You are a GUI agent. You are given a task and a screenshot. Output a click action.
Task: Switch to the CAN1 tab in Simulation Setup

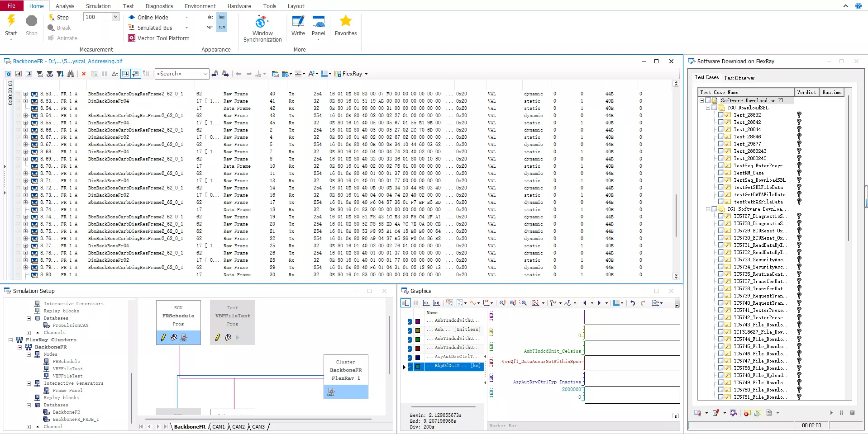219,427
